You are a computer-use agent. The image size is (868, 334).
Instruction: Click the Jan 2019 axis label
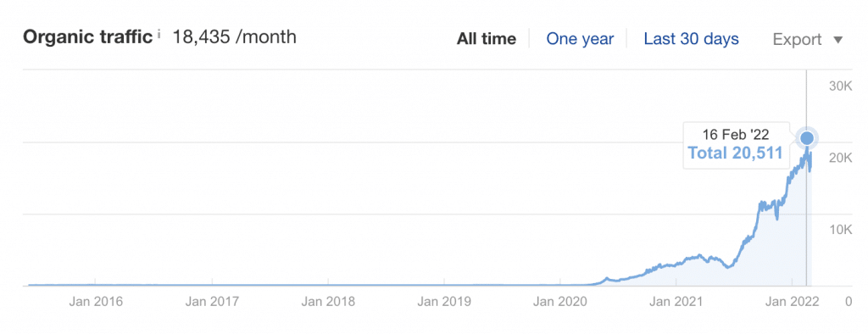tap(444, 302)
